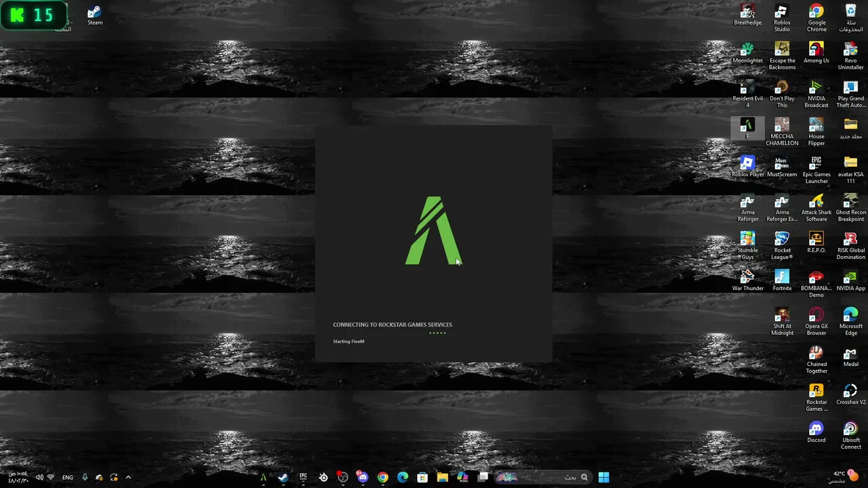Select the avatar KSA 111 folder
The image size is (868, 488).
850,170
